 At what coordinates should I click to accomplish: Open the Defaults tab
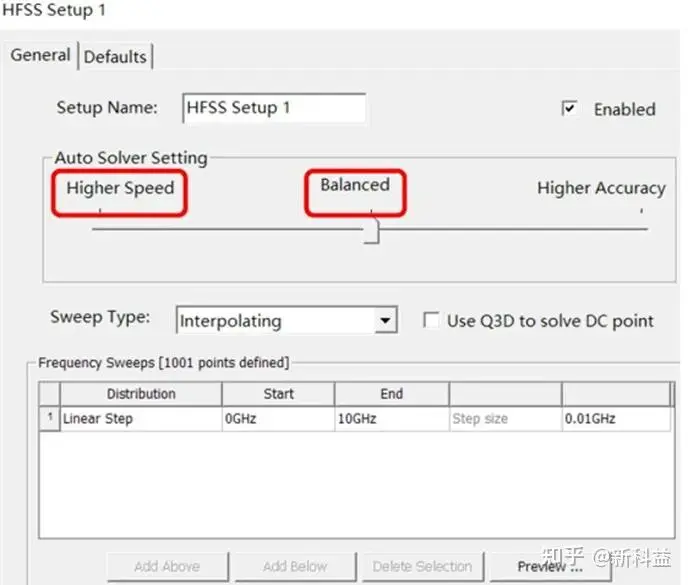[115, 57]
